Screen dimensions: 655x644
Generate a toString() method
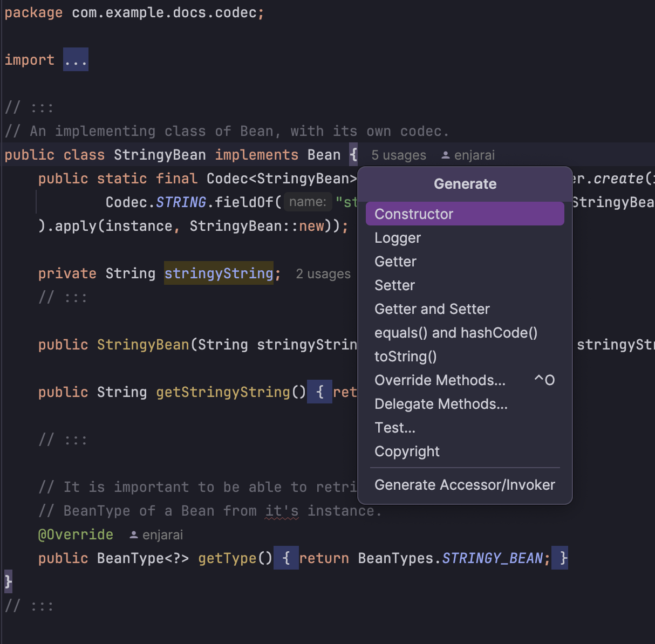point(405,356)
